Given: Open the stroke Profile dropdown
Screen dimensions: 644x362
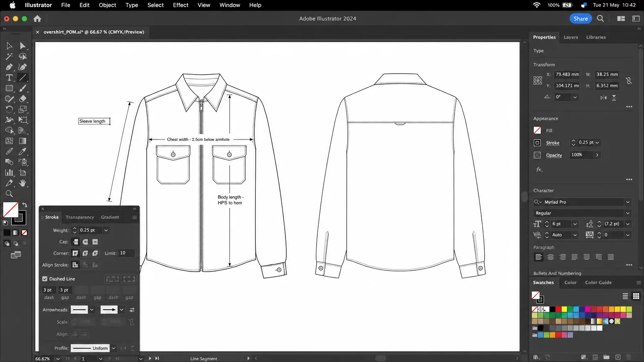Looking at the screenshot, I should 114,348.
